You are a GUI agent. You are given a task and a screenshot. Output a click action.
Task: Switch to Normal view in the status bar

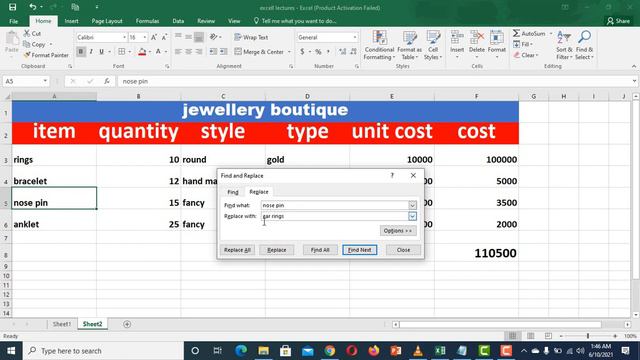coord(513,336)
